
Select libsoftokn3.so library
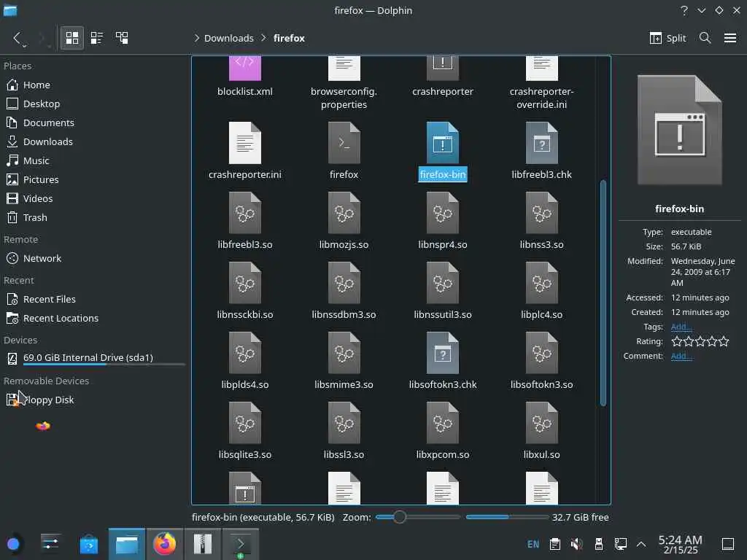coord(542,362)
